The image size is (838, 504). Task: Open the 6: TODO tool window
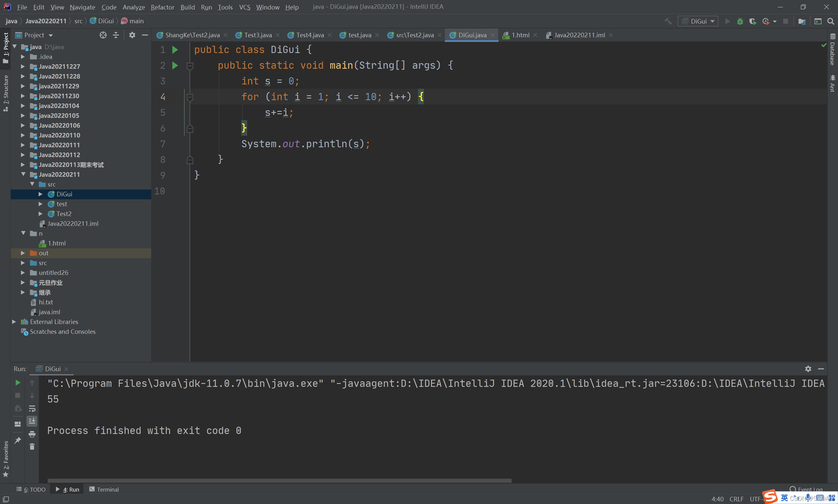[31, 489]
